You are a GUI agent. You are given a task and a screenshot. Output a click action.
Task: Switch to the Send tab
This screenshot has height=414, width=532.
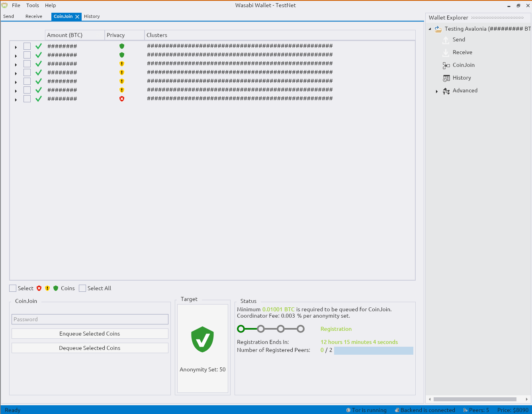pos(8,16)
